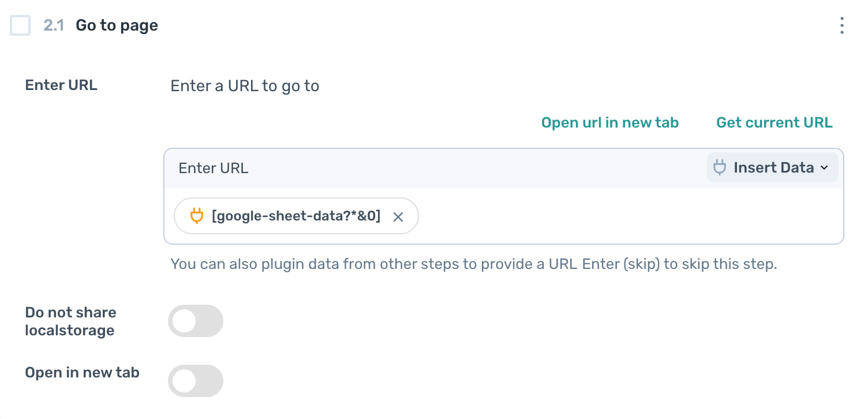Open the Insert Data chevron arrow

pos(824,168)
